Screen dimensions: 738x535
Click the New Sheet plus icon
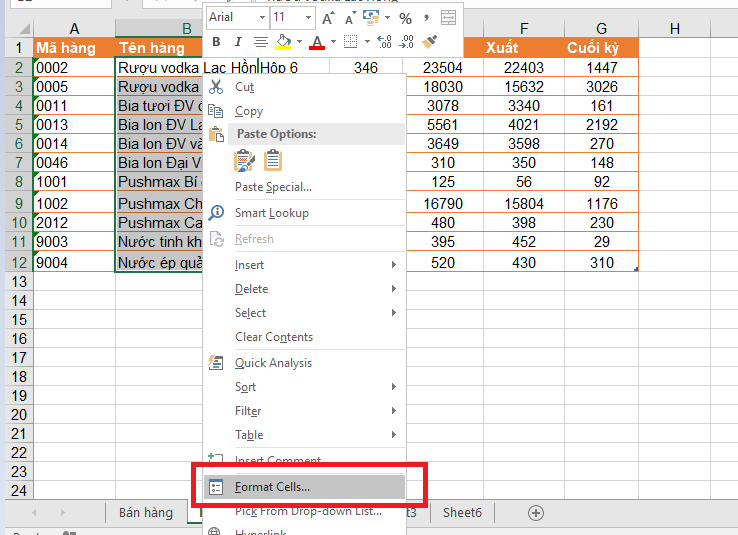click(x=536, y=512)
